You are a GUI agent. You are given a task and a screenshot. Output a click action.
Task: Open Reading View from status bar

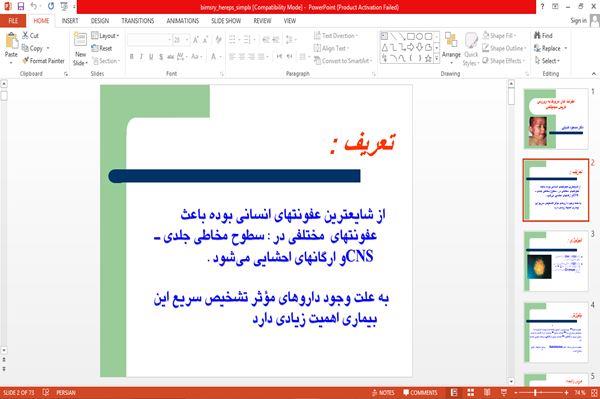pyautogui.click(x=487, y=392)
